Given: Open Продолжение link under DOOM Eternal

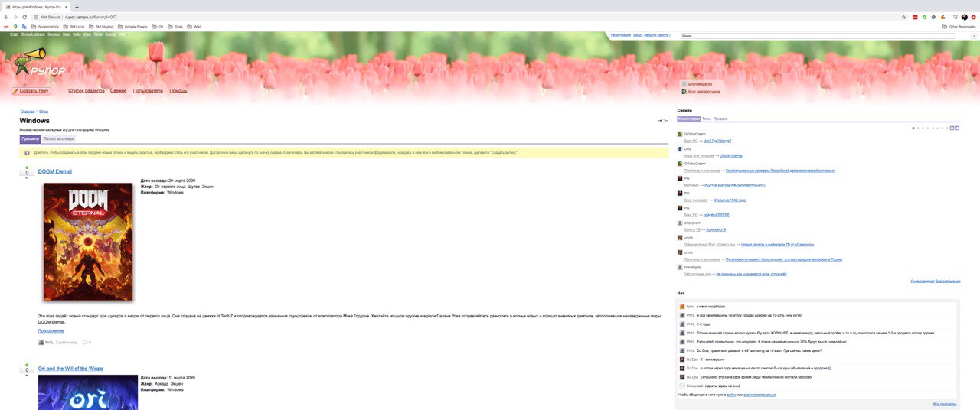Looking at the screenshot, I should 51,330.
